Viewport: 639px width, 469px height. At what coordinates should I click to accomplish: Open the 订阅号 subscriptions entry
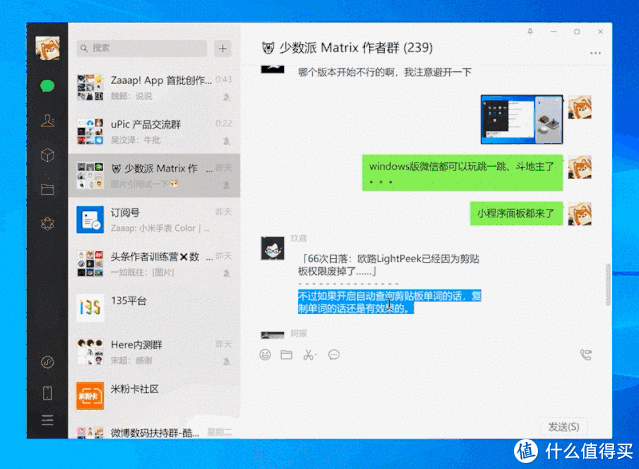pos(154,220)
